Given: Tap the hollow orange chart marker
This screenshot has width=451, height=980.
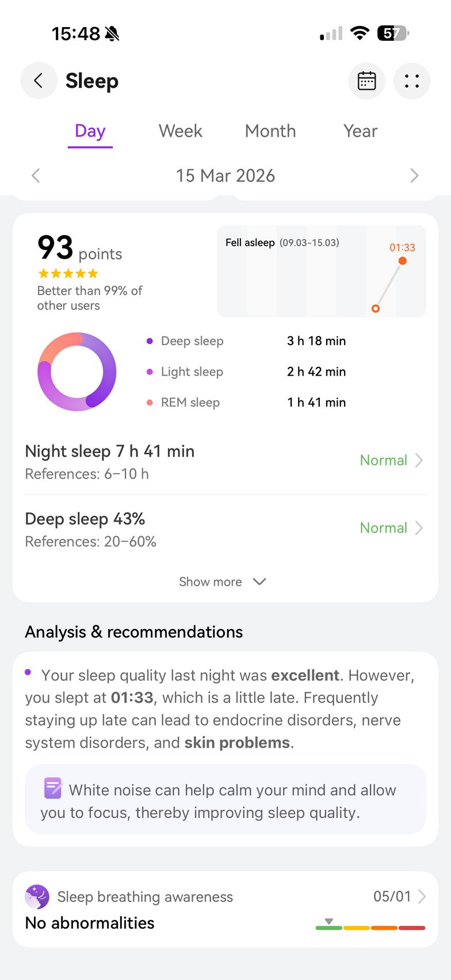Looking at the screenshot, I should (376, 309).
